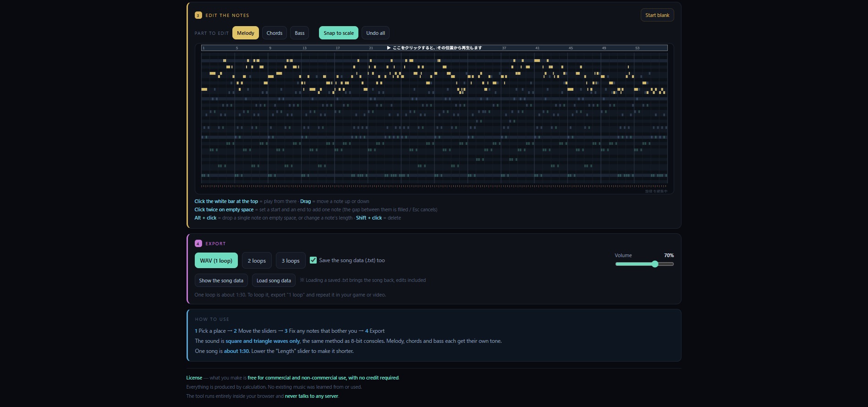Play from bar 37 marker in white bar
Viewport: 868px width, 407px height.
click(504, 48)
